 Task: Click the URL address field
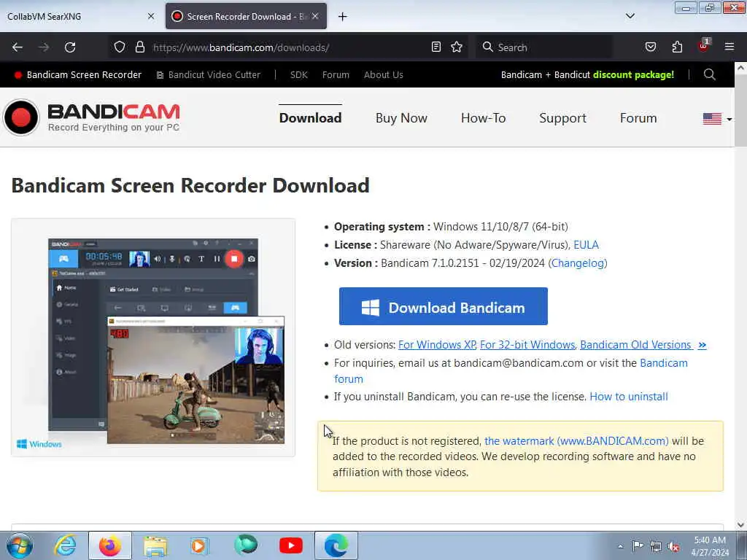pyautogui.click(x=286, y=47)
